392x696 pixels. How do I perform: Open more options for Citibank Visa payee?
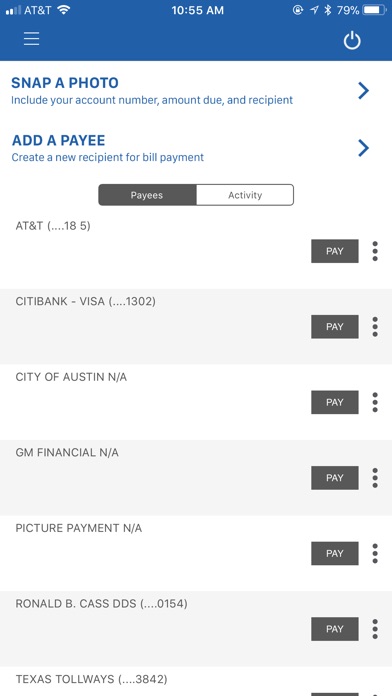(x=375, y=327)
